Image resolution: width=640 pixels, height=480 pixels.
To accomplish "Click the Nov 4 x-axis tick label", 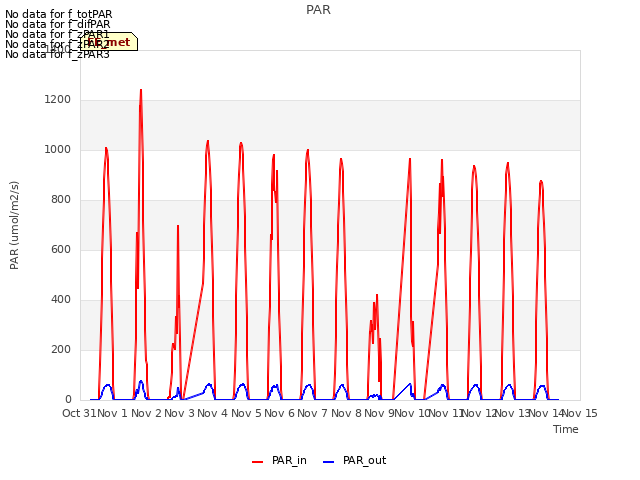I will pos(212,413).
